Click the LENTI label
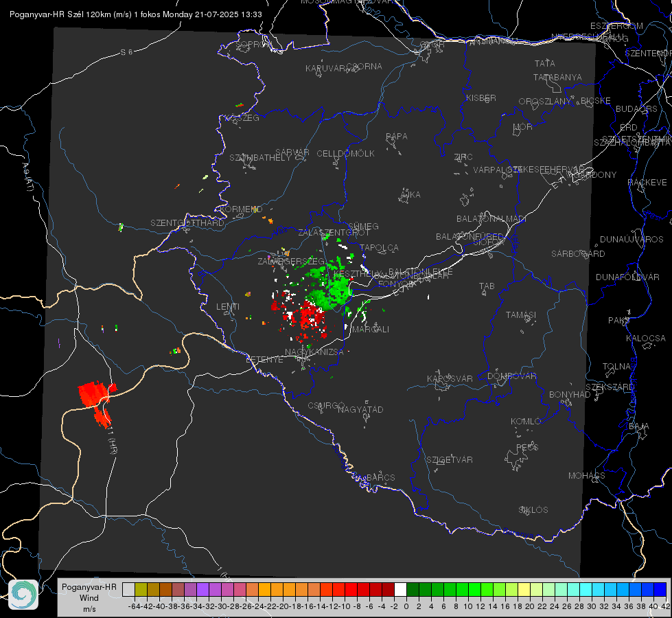The width and height of the screenshot is (672, 618). click(228, 307)
